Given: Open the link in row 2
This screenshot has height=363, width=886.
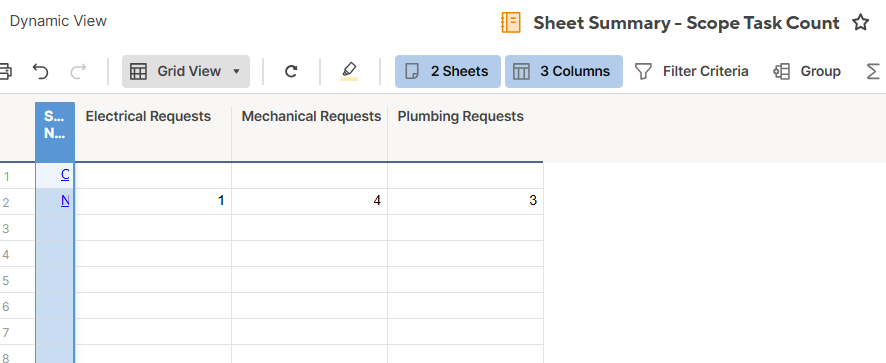Looking at the screenshot, I should tap(65, 200).
